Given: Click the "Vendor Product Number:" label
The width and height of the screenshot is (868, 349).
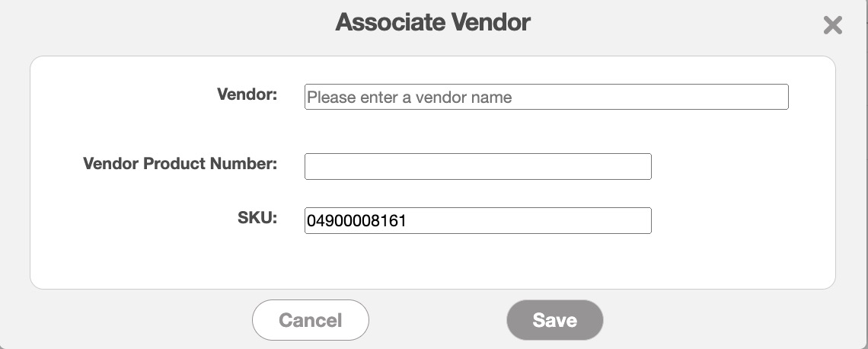Looking at the screenshot, I should (180, 164).
